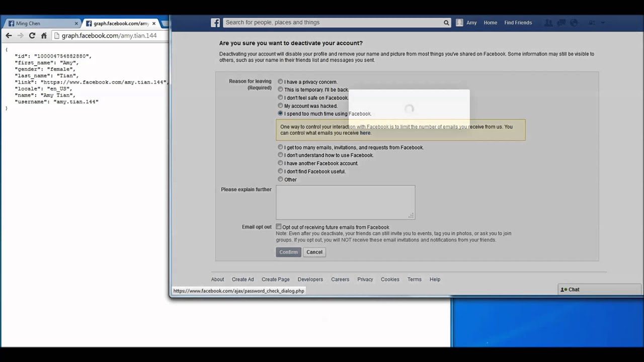Click the browser forward arrow
This screenshot has width=644, height=362.
20,36
